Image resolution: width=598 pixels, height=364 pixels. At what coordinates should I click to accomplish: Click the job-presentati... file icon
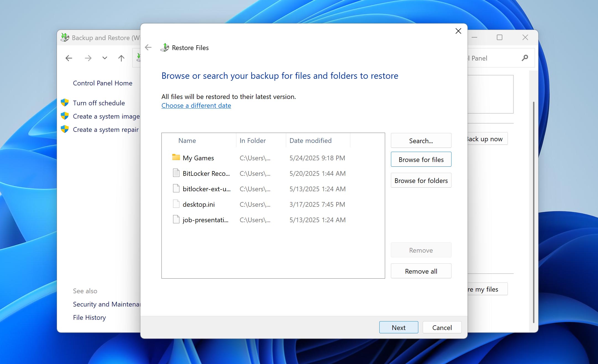(x=176, y=219)
